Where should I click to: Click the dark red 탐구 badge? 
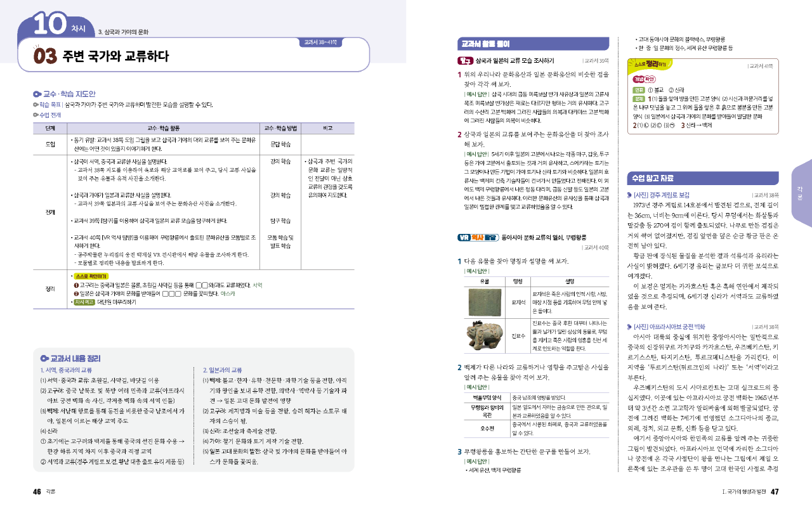coord(465,61)
